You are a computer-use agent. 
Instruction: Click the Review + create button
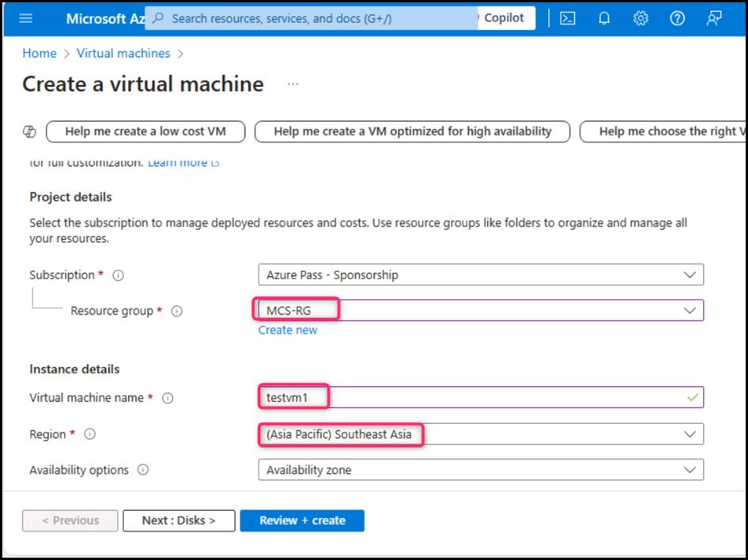click(x=302, y=520)
